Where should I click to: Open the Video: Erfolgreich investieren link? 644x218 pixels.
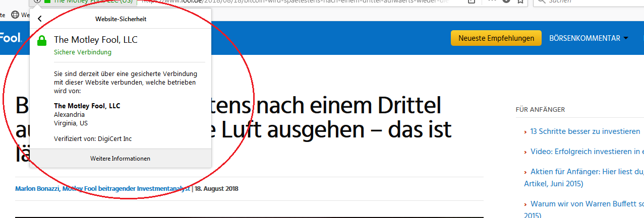coord(587,152)
